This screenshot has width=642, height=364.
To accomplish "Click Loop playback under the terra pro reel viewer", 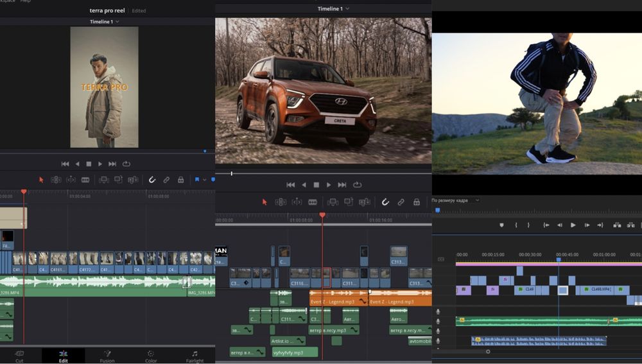I will click(x=126, y=164).
